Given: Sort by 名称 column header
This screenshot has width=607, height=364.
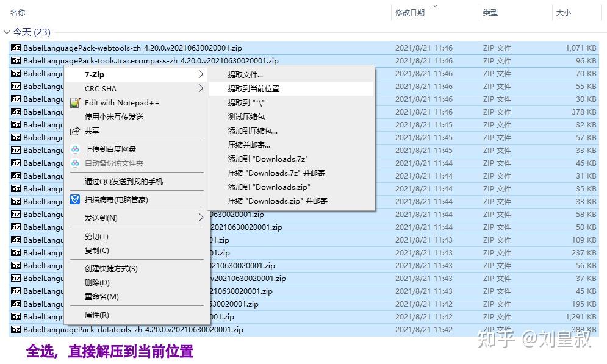Looking at the screenshot, I should (18, 12).
